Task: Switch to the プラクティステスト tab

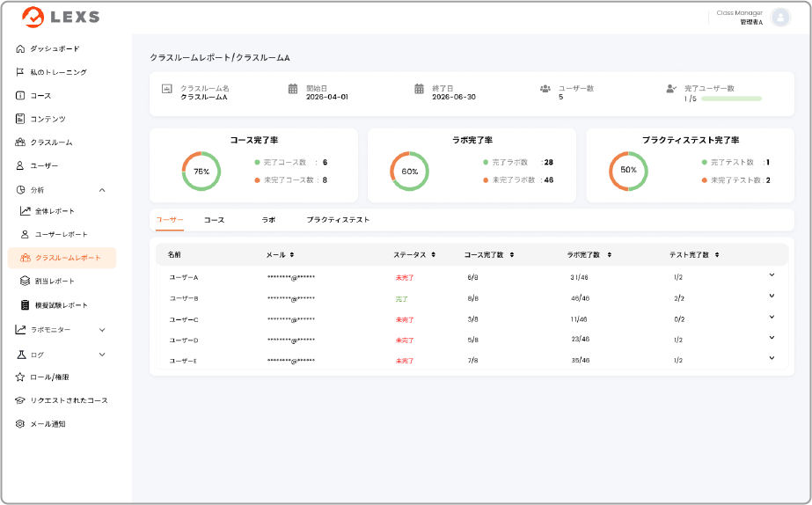Action: click(338, 220)
